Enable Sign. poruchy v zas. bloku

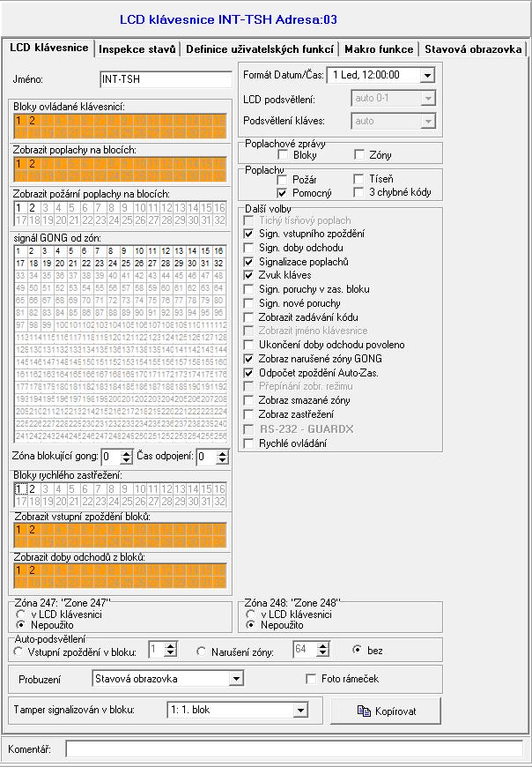tap(248, 289)
